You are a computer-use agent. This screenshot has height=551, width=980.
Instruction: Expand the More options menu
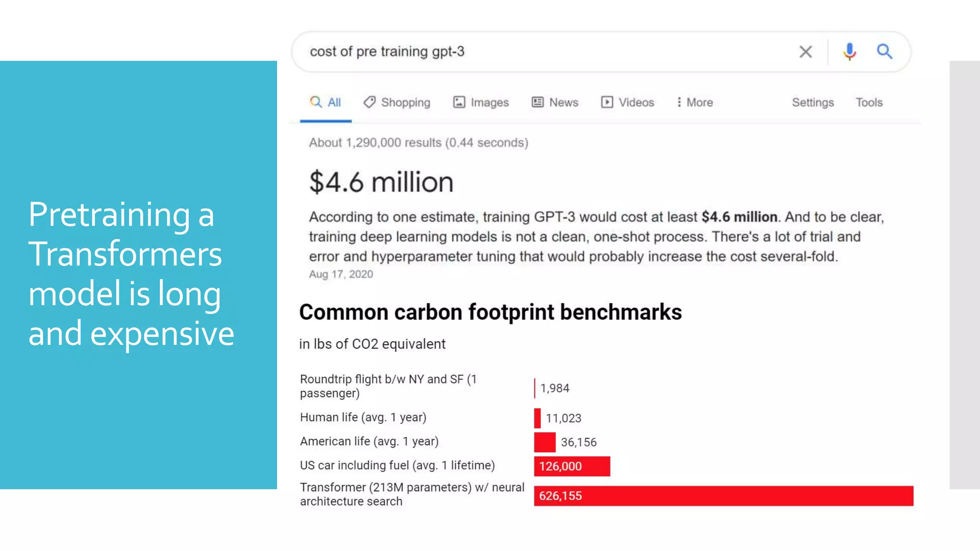coord(695,102)
